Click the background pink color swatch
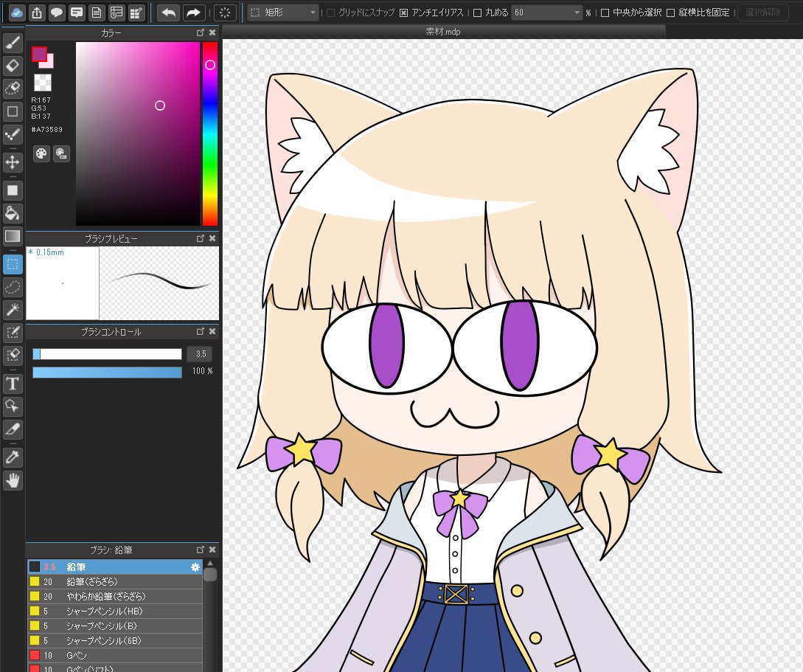This screenshot has width=803, height=672. (x=49, y=63)
